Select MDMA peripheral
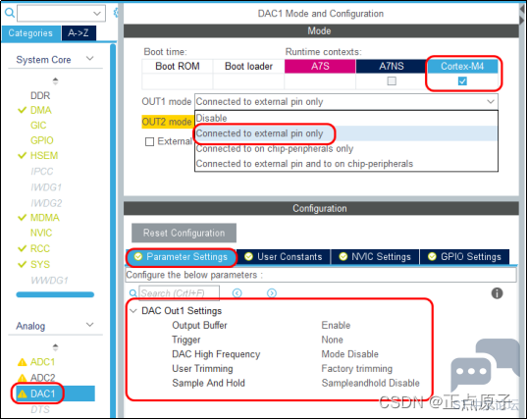 coord(45,218)
